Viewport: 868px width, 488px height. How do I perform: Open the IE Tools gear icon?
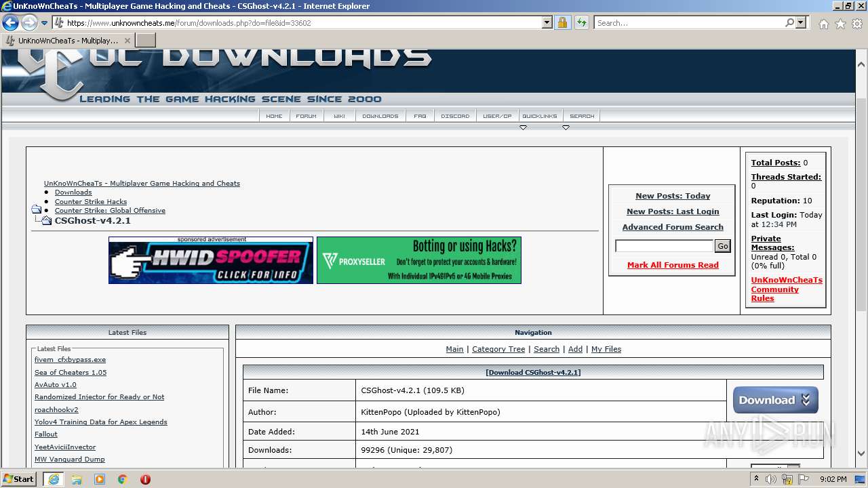tap(856, 24)
